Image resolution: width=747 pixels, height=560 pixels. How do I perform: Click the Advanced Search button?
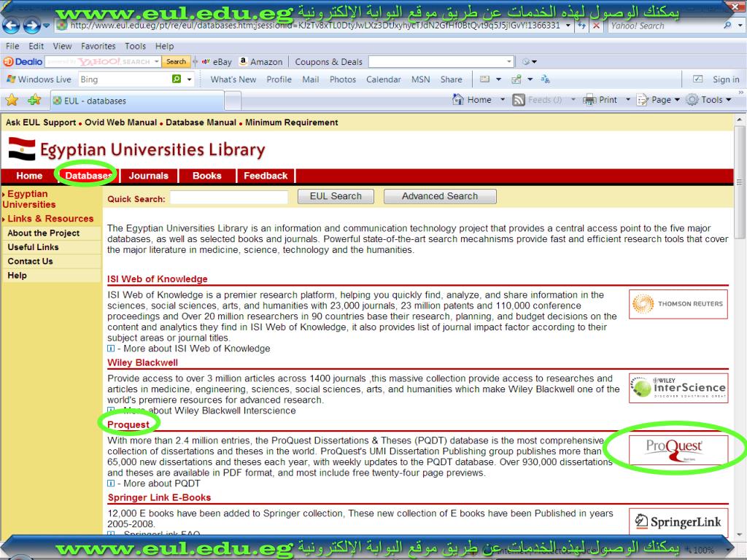440,196
